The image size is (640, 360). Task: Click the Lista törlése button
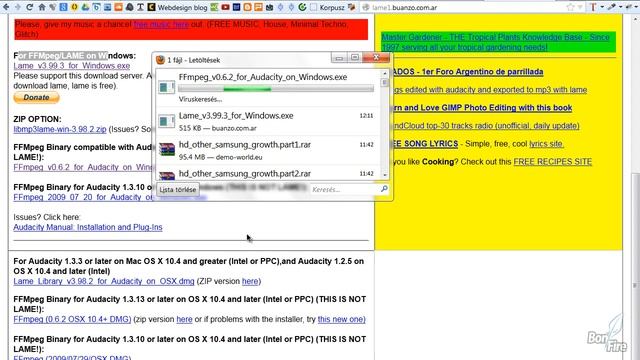tap(178, 190)
